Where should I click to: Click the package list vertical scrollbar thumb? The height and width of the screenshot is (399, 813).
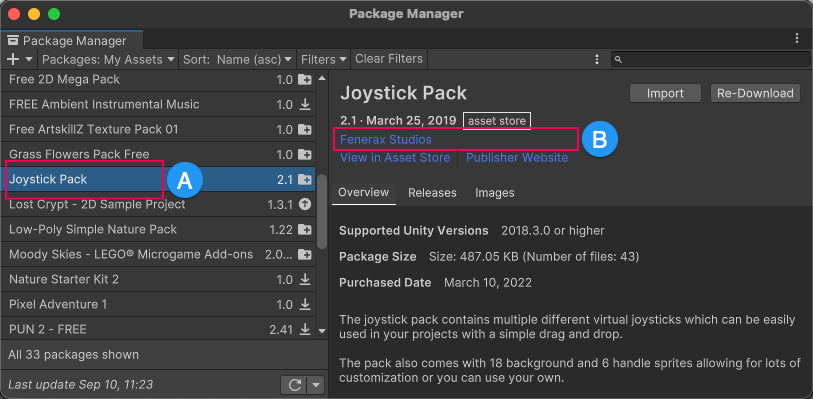point(322,211)
